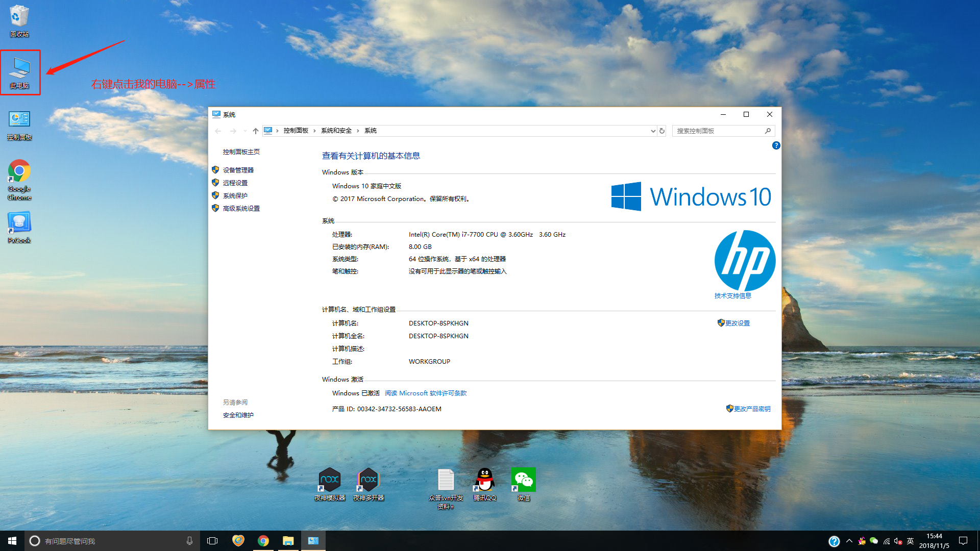Click the 搜索控制面板 search field

tap(718, 131)
